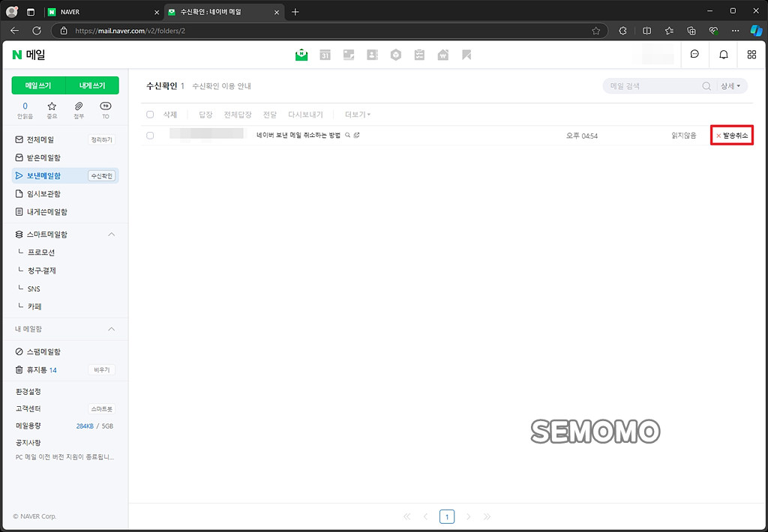Click 비우기 to empty trash
This screenshot has height=532, width=768.
pos(101,370)
